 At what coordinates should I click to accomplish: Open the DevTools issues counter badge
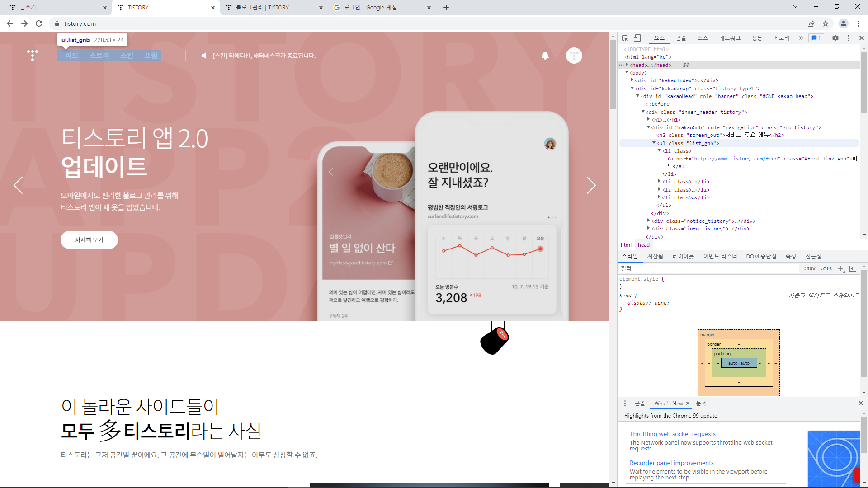pyautogui.click(x=816, y=38)
